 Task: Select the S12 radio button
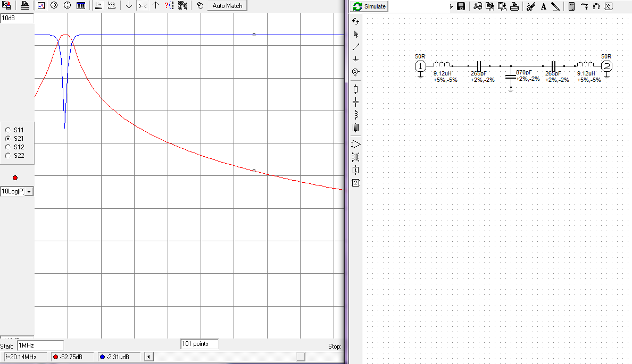(7, 147)
